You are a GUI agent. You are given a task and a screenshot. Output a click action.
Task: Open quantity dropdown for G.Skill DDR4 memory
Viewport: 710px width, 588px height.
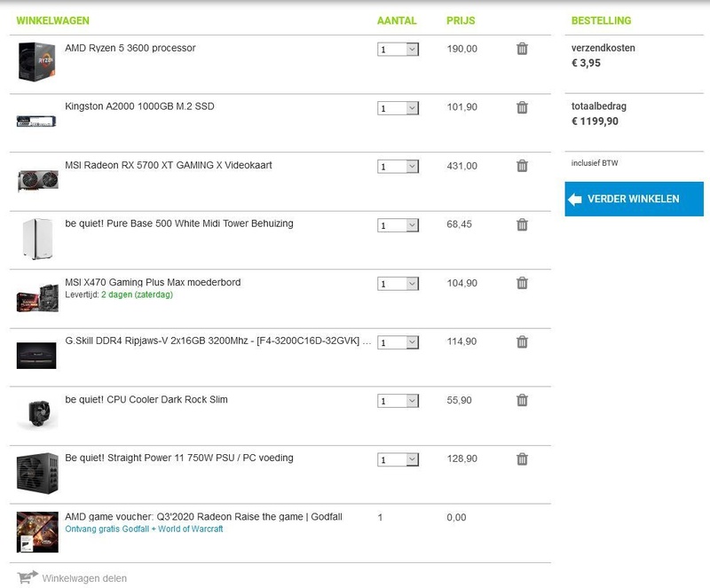[x=398, y=342]
